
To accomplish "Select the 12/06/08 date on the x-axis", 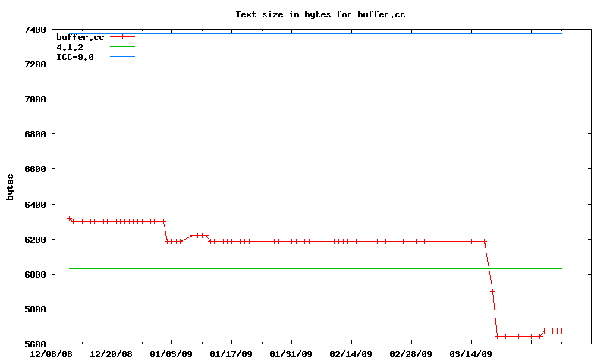I will click(x=52, y=354).
